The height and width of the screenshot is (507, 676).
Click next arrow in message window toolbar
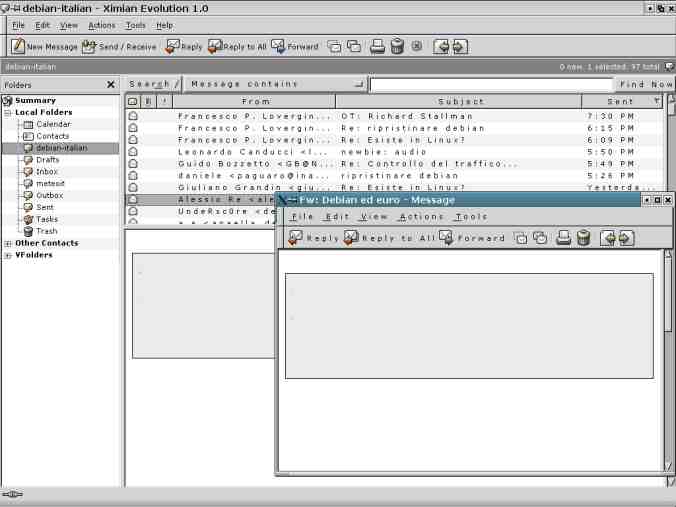(626, 238)
